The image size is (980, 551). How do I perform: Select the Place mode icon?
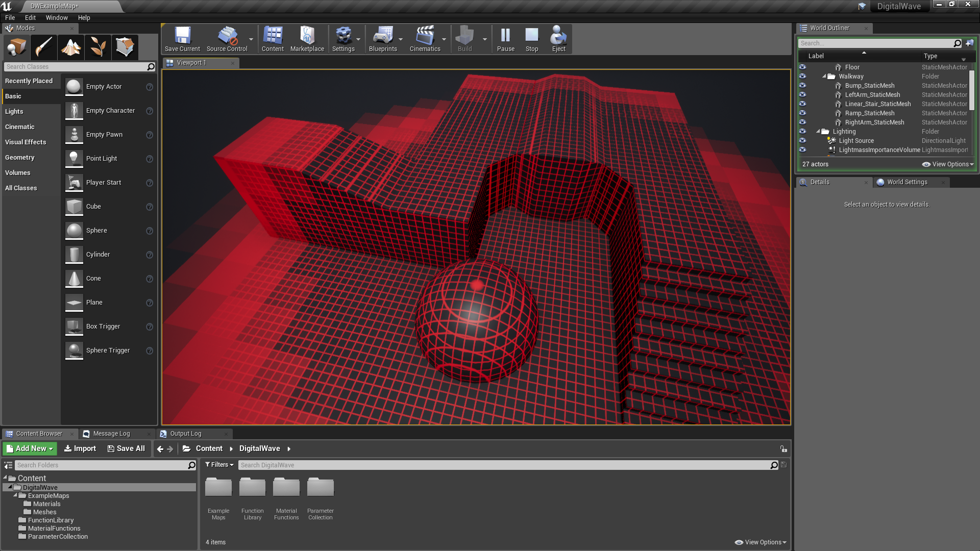click(x=16, y=47)
